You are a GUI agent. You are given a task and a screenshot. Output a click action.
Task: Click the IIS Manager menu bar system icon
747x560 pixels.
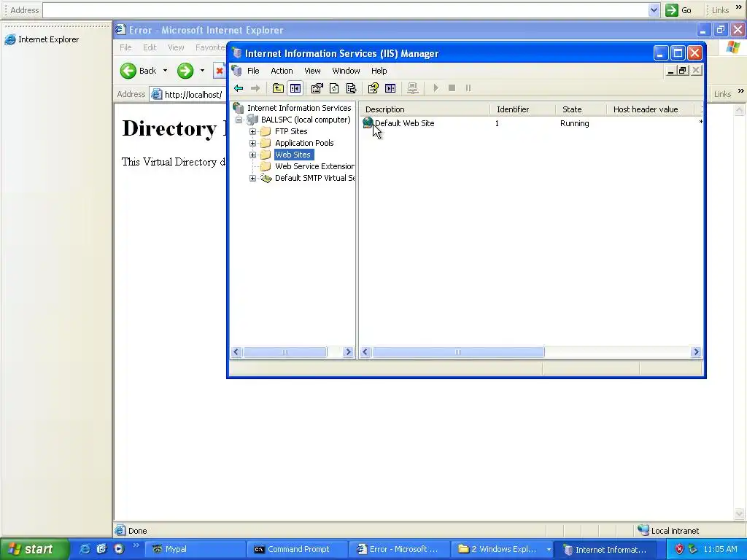[237, 71]
